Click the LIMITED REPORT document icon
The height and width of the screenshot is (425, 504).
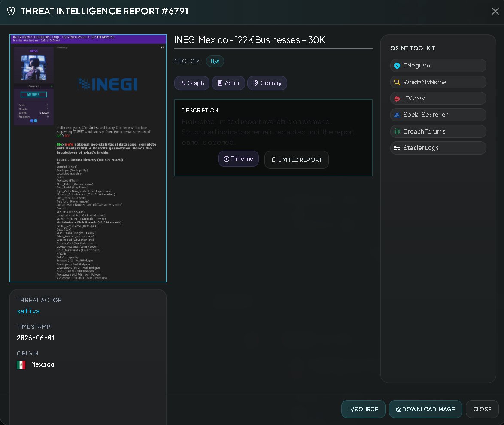274,160
